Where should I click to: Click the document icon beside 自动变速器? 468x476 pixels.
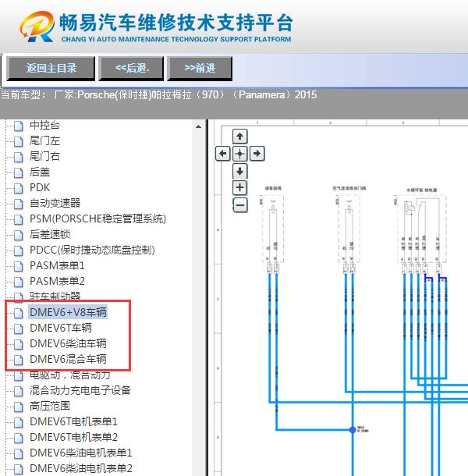(x=19, y=204)
